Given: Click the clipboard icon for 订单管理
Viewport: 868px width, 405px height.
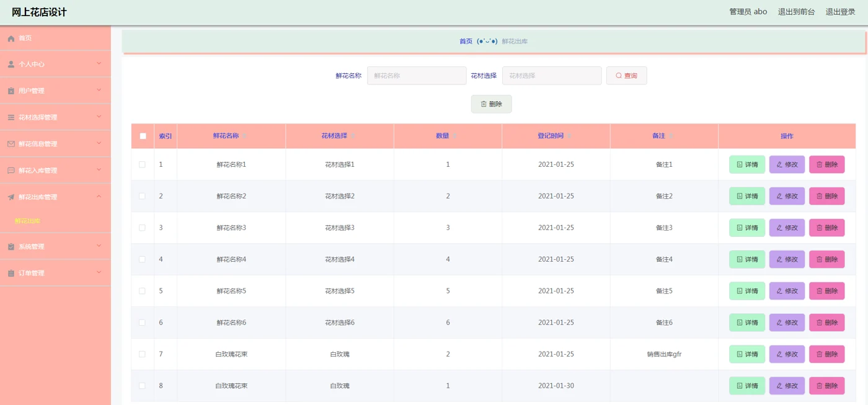Looking at the screenshot, I should [x=11, y=273].
